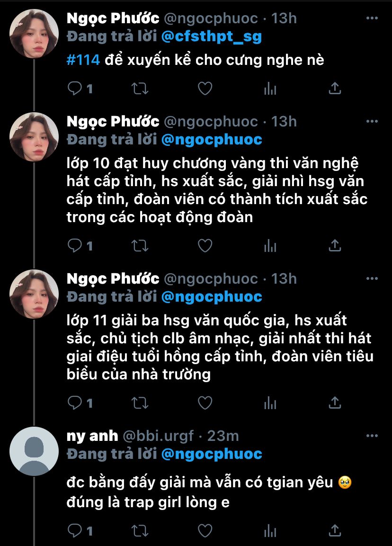The width and height of the screenshot is (392, 546).
Task: View analytics for the lớp 11 tweet
Action: [x=270, y=403]
